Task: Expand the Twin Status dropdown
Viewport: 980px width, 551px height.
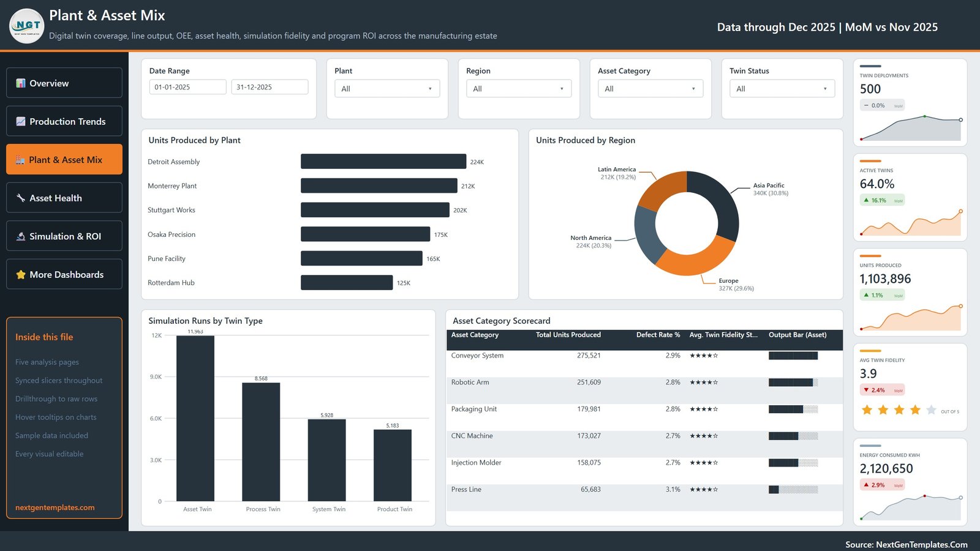Action: click(x=782, y=89)
